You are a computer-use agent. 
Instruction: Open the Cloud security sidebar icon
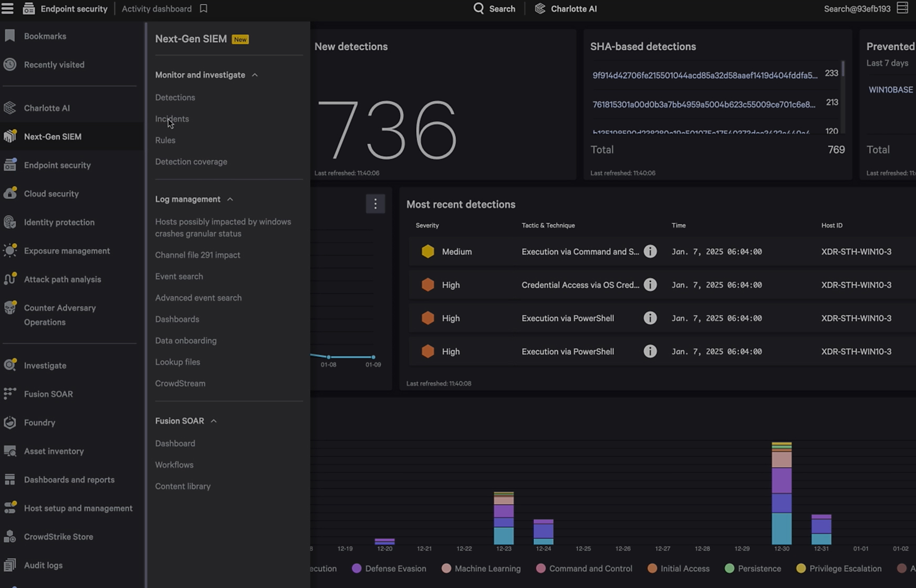pos(10,193)
